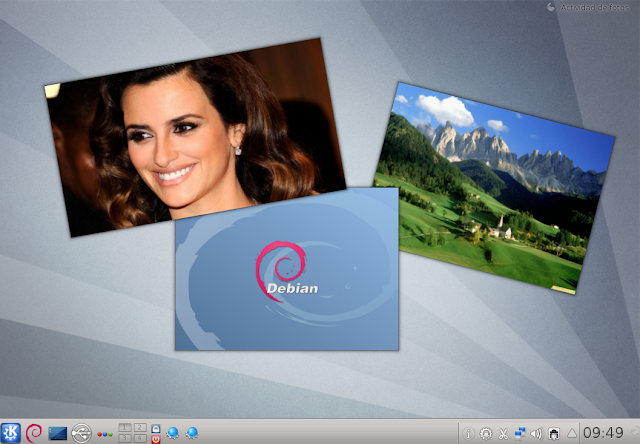Open the "Actividad de fotos" desktop toolbox

tap(588, 7)
